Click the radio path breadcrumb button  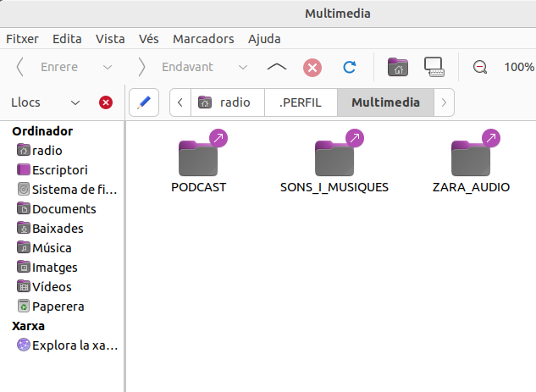[227, 102]
